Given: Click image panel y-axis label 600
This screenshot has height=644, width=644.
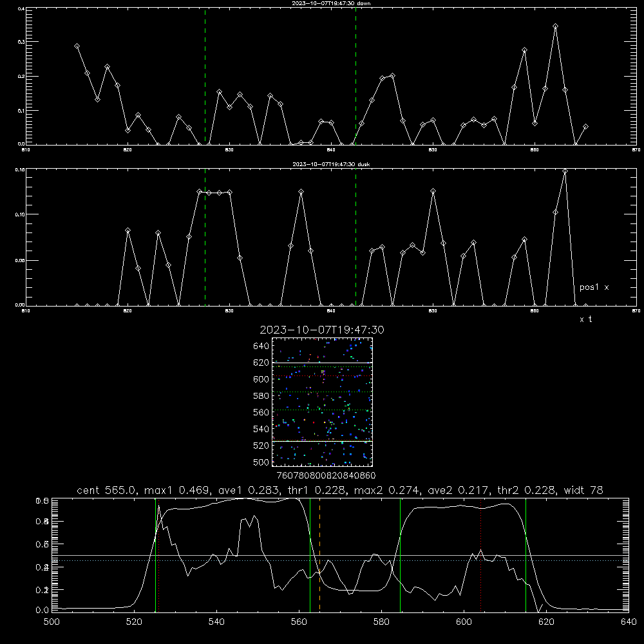Looking at the screenshot, I should click(261, 379).
